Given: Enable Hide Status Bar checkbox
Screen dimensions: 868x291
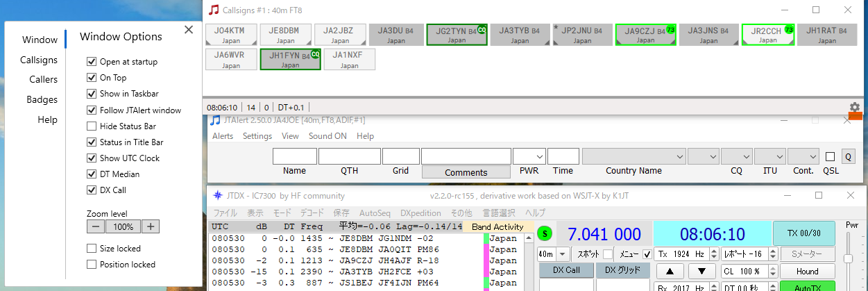Looking at the screenshot, I should 92,126.
